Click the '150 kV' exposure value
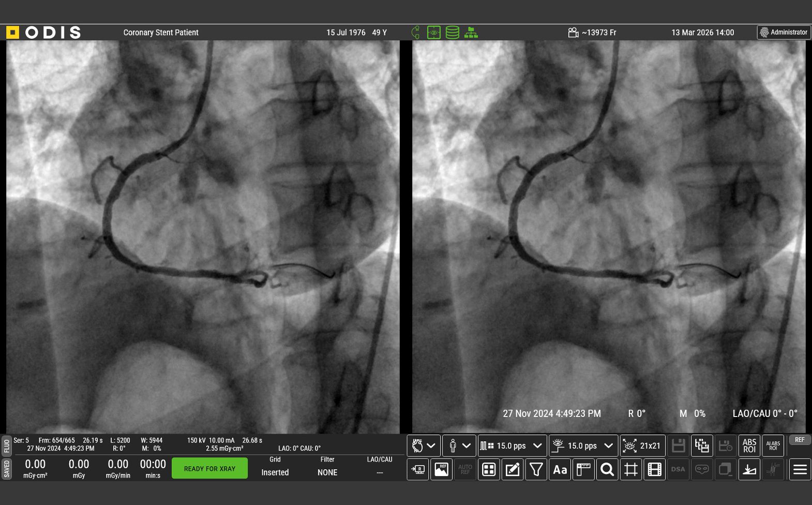 (x=196, y=440)
